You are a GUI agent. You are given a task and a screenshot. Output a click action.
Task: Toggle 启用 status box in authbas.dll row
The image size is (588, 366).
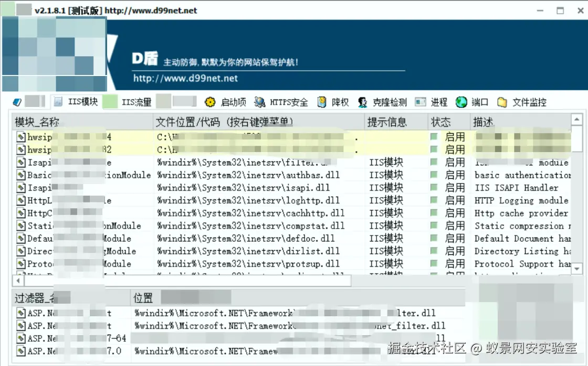[x=434, y=175]
